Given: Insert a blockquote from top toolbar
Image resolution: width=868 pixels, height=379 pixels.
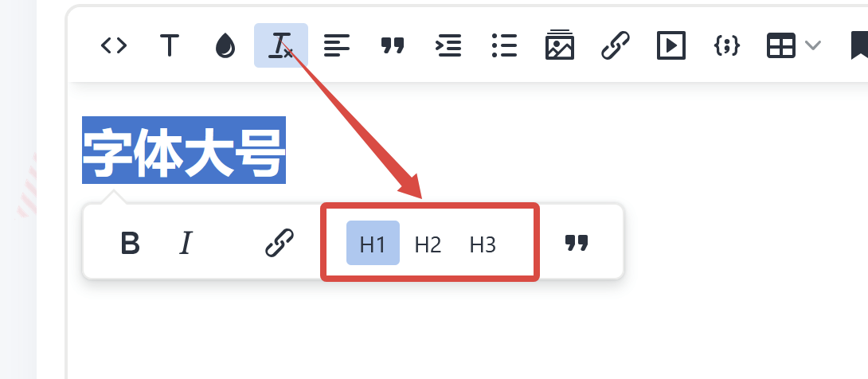Looking at the screenshot, I should click(393, 45).
